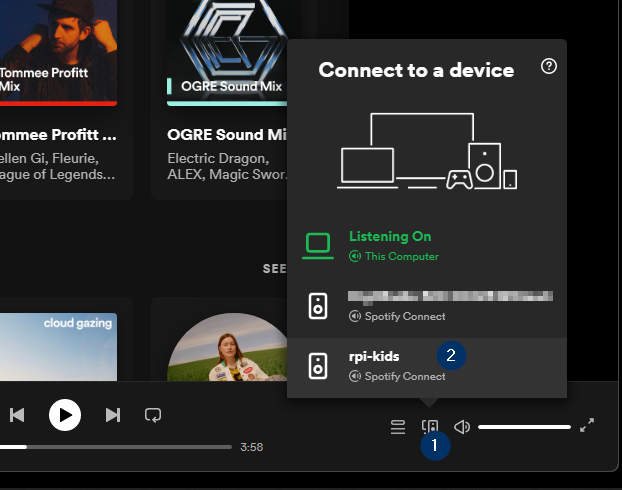Click the volume slider bar

[x=524, y=427]
